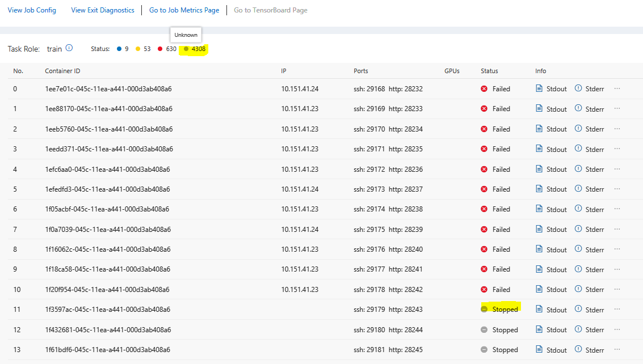This screenshot has height=364, width=643.
Task: Select ports text ssh: 29181 http: 28245
Action: tap(388, 350)
